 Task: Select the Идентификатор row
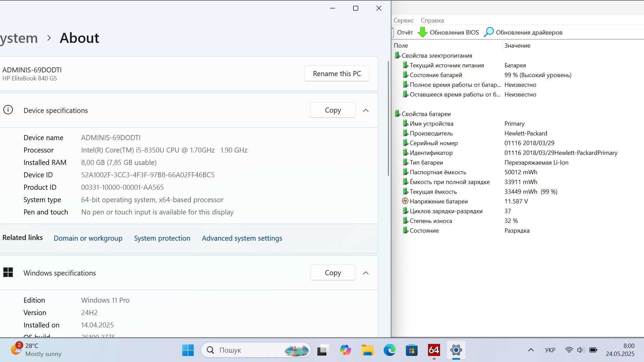pos(518,153)
